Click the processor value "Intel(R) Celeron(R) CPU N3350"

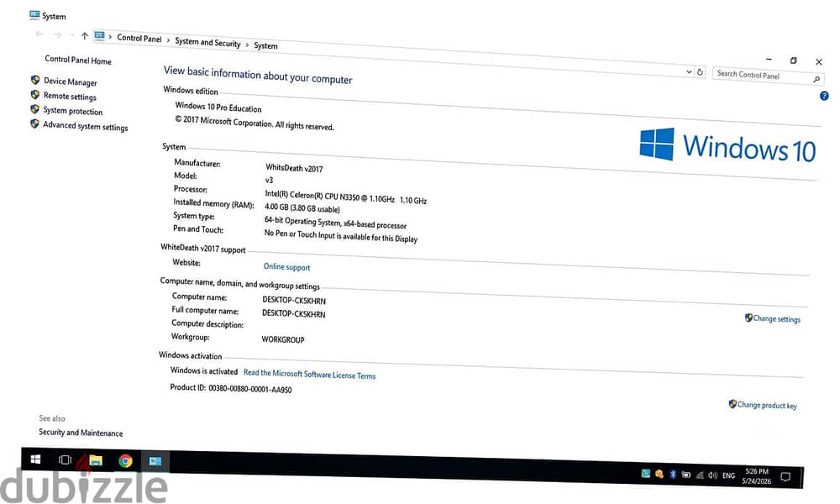tap(312, 196)
